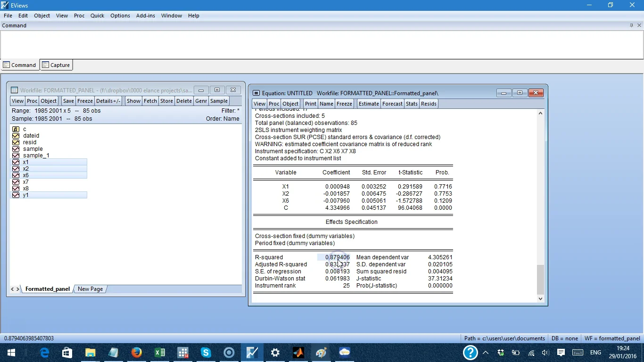The width and height of the screenshot is (644, 362).
Task: Open File Explorer from the taskbar
Action: coord(91,353)
